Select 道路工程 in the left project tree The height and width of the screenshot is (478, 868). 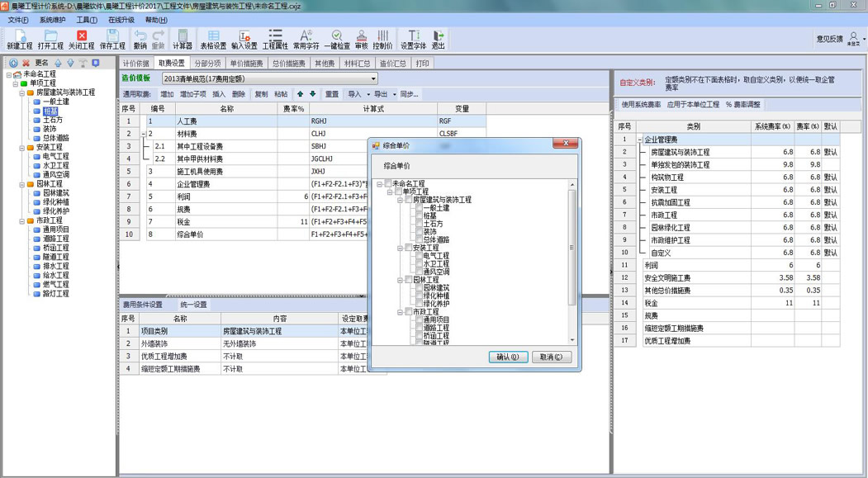coord(55,239)
